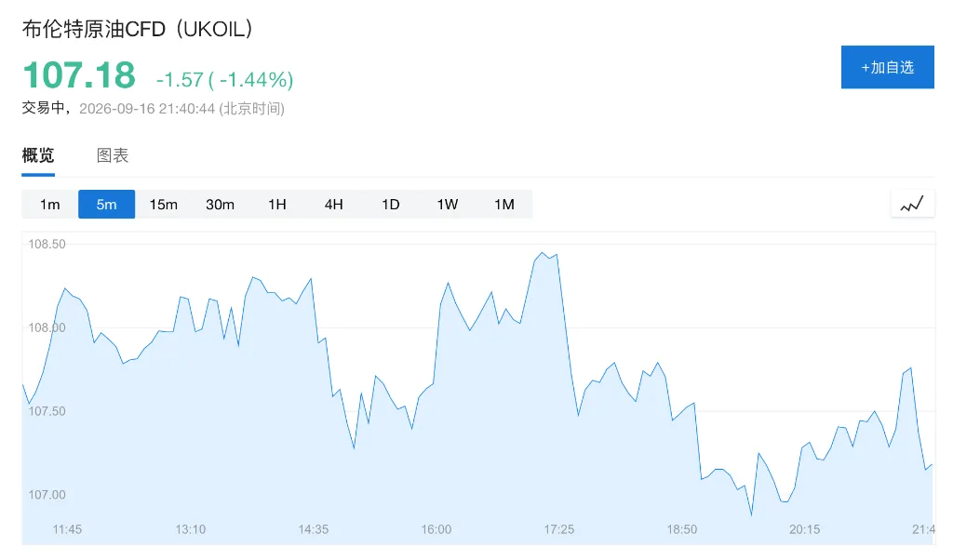Viewport: 953px width, 560px height.
Task: Click the chart peak near 17:25
Action: point(543,253)
